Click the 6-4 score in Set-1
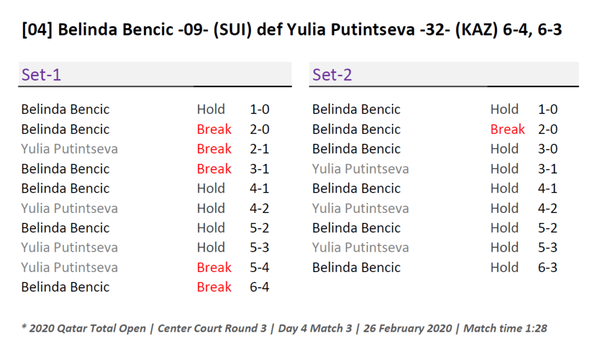This screenshot has width=600, height=364. pos(260,287)
